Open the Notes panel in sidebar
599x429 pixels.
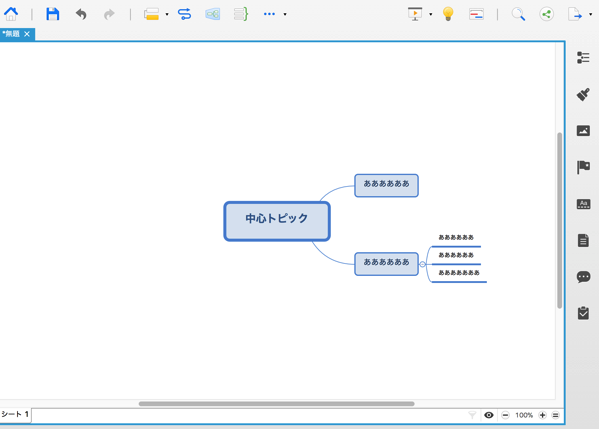[x=583, y=241]
